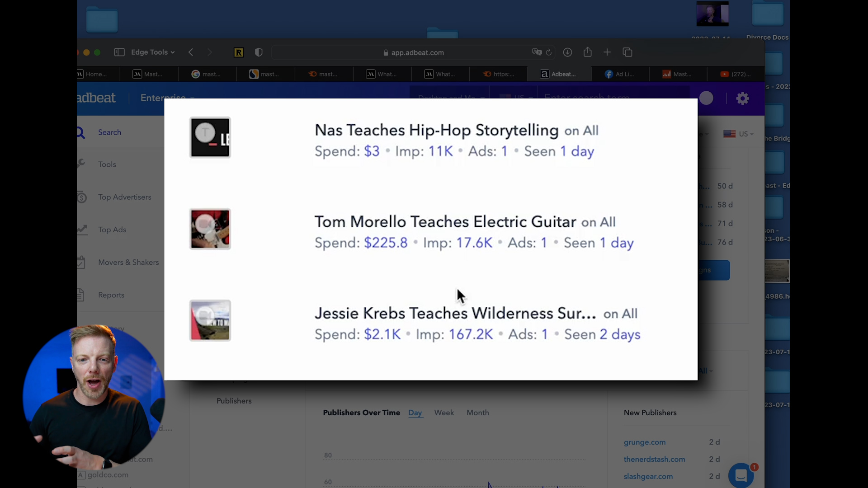This screenshot has width=868, height=488.
Task: Click the Tom Morello ad thumbnail
Action: (x=210, y=229)
